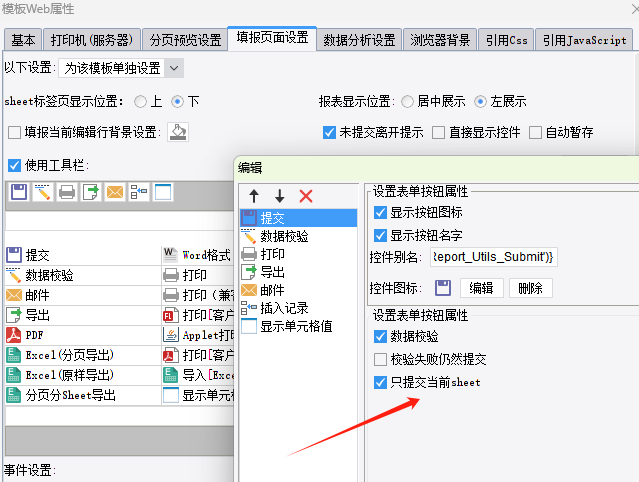Open the 为该模板单独设置 dropdown
639x482 pixels.
point(174,68)
